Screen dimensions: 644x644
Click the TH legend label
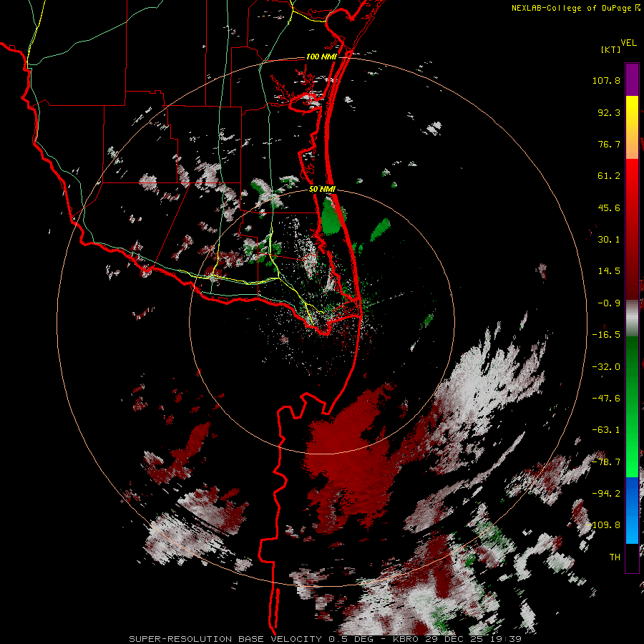pos(615,557)
